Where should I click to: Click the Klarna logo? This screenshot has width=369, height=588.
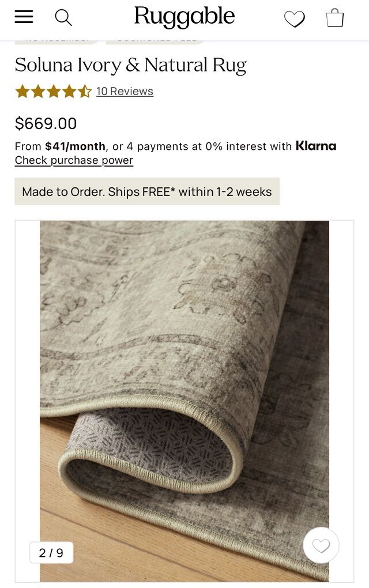315,146
